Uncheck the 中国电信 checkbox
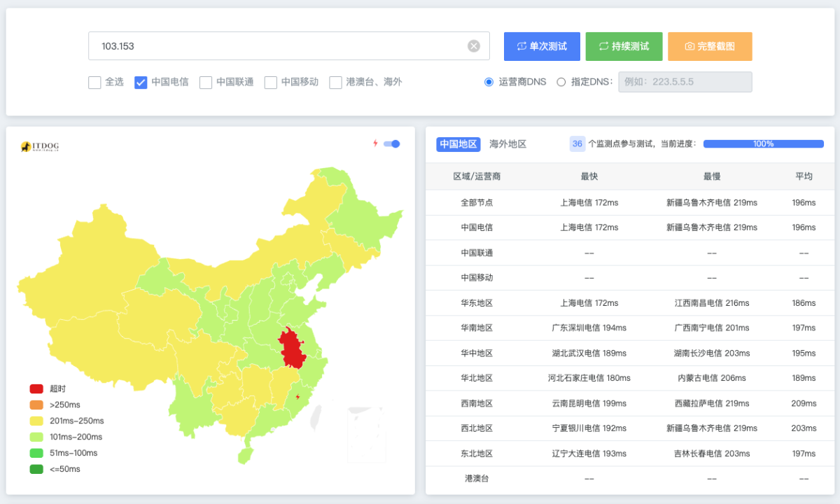The width and height of the screenshot is (840, 504). pos(141,83)
